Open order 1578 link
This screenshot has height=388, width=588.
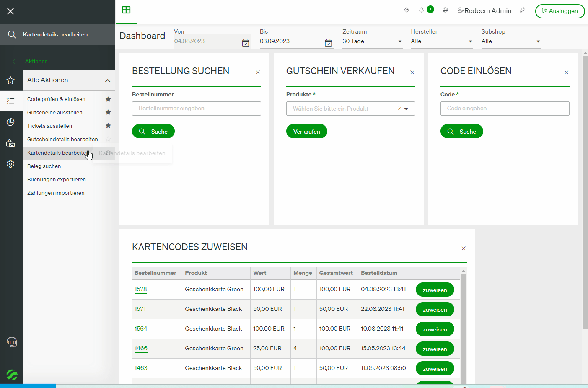pyautogui.click(x=141, y=289)
